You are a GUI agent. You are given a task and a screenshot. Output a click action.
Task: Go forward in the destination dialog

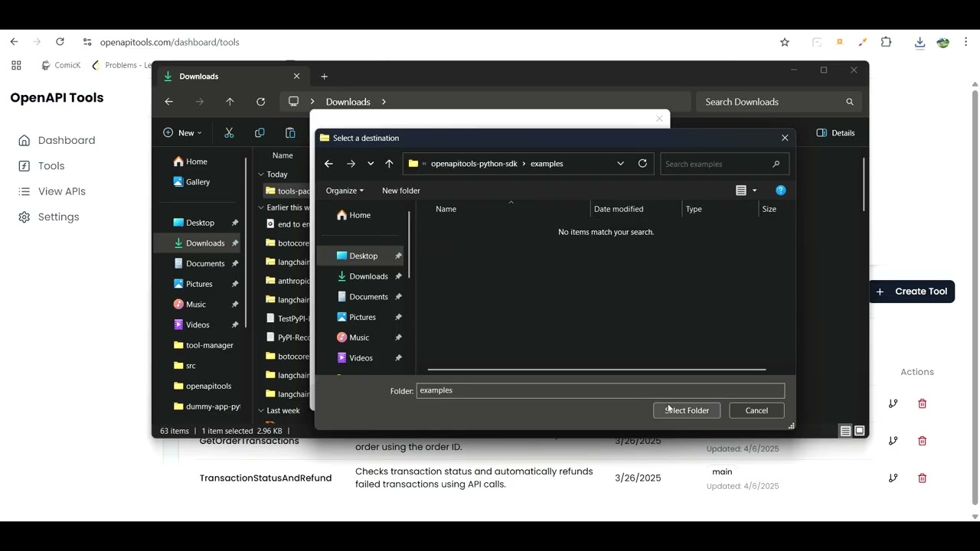click(x=351, y=164)
